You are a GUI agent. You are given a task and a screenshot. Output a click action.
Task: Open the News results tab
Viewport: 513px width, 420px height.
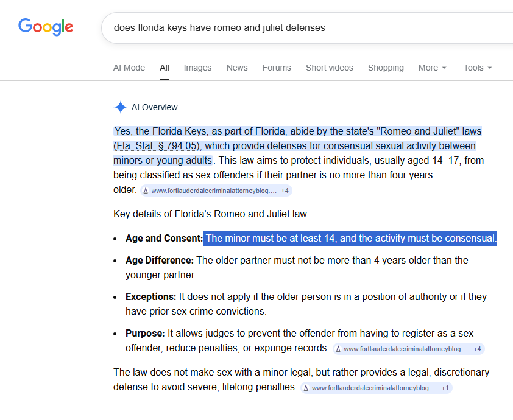237,68
